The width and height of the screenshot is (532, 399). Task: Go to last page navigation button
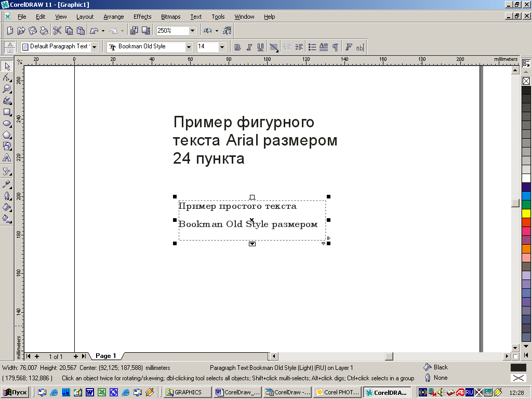84,356
